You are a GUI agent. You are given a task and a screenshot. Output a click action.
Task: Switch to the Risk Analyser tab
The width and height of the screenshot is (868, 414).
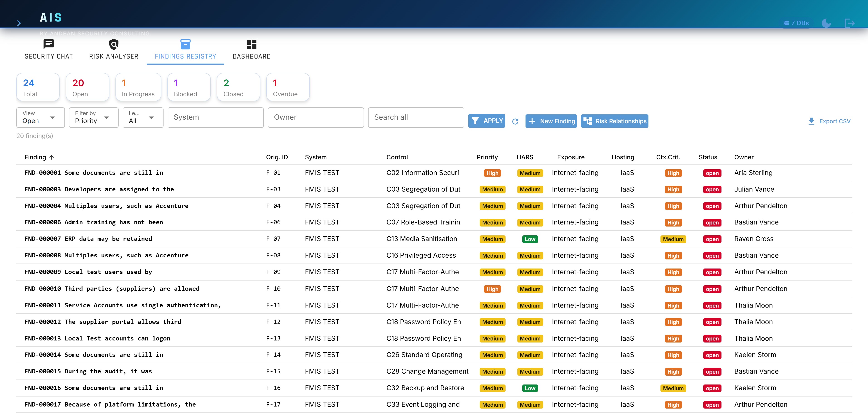[114, 49]
